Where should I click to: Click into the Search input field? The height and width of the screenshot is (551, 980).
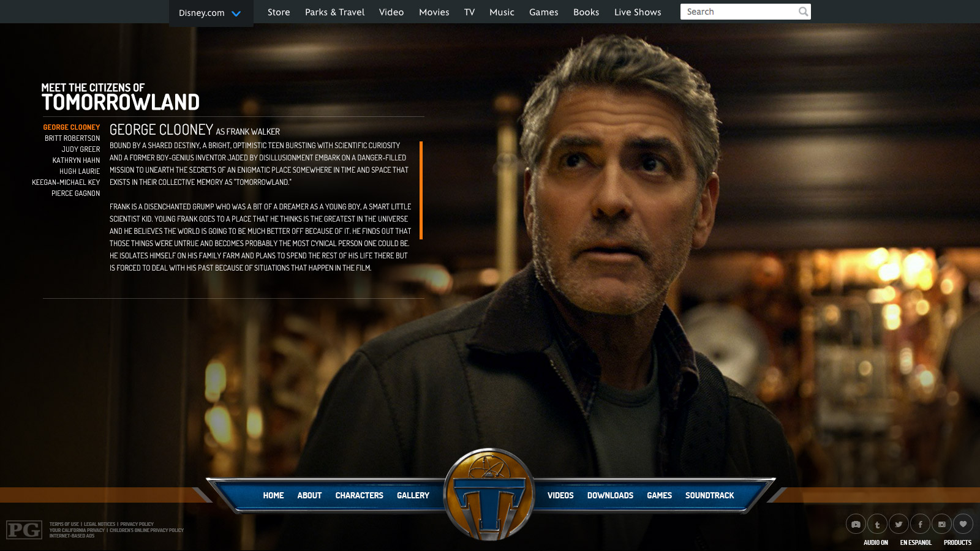[738, 12]
